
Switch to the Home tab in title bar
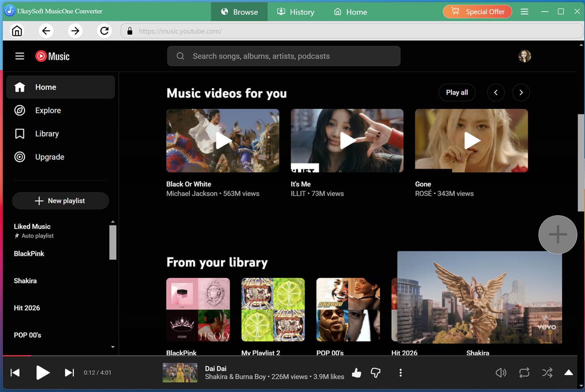pyautogui.click(x=351, y=12)
